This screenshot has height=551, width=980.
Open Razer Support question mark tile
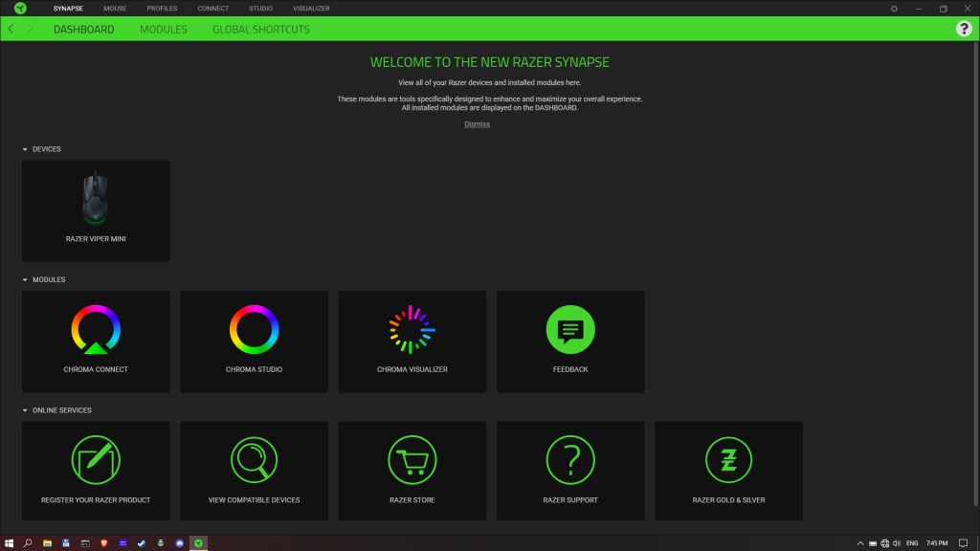click(570, 460)
